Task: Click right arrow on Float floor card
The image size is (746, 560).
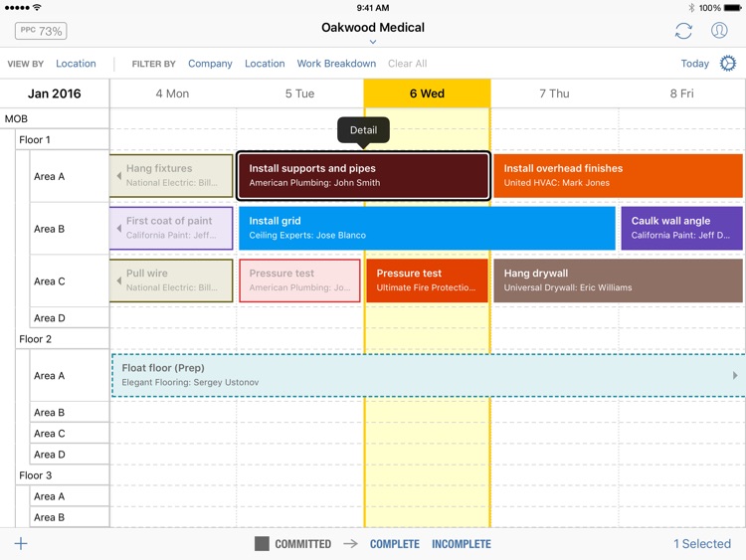Action: click(735, 375)
